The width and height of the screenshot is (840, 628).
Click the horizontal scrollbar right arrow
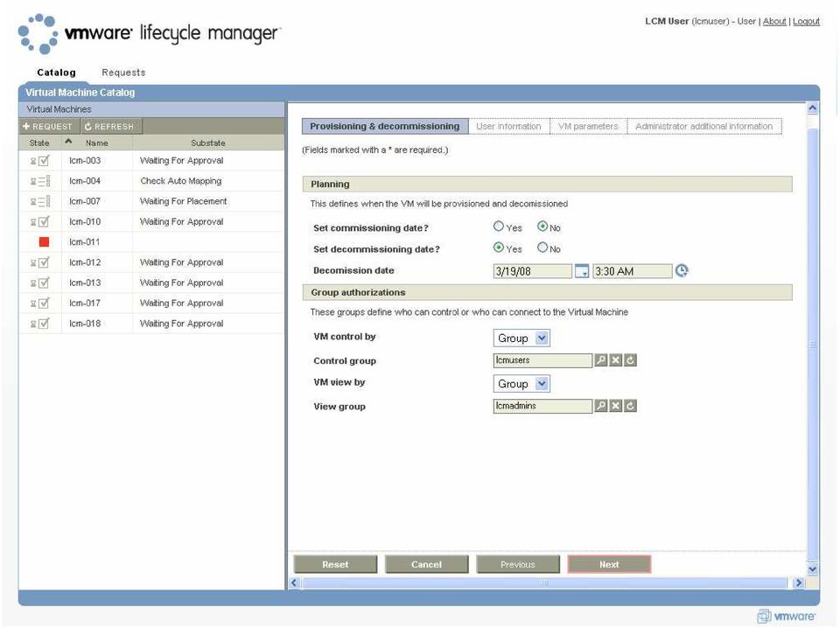[798, 583]
